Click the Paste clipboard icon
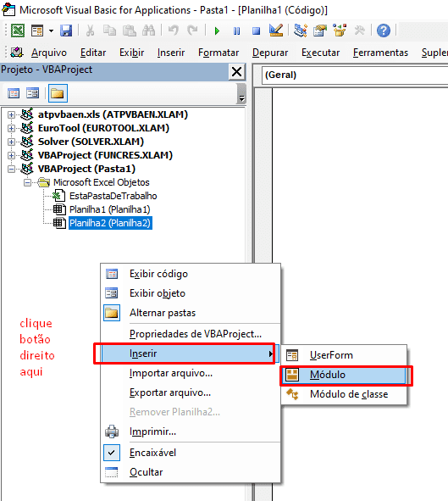 point(130,31)
